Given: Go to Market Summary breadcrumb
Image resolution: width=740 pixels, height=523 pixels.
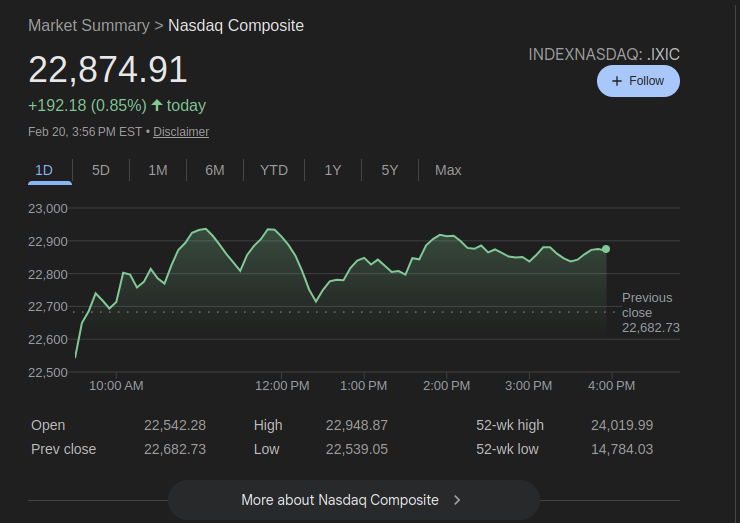Looking at the screenshot, I should coord(89,25).
